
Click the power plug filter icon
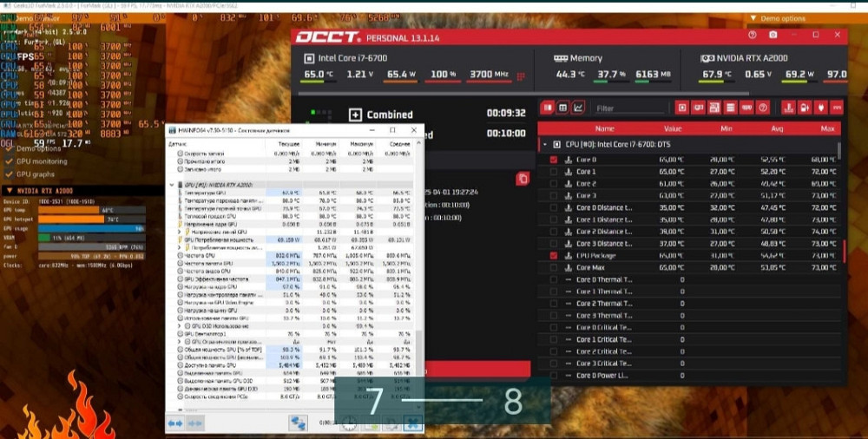(x=820, y=108)
